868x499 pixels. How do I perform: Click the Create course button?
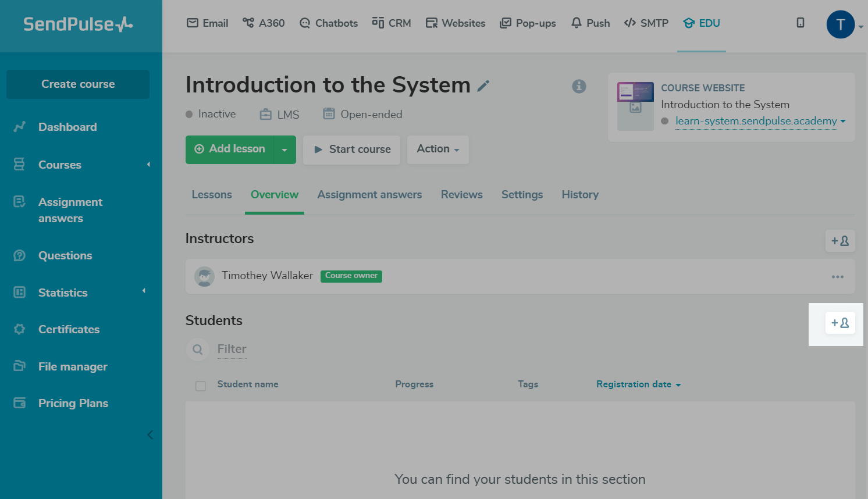point(78,84)
